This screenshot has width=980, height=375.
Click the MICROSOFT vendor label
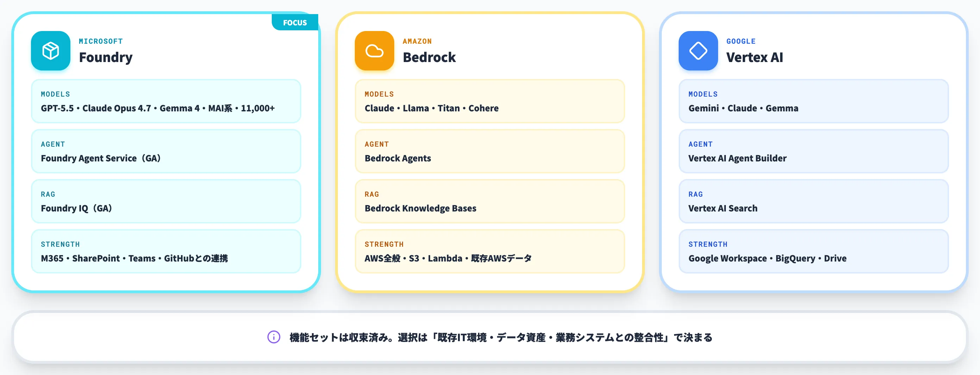pyautogui.click(x=101, y=41)
